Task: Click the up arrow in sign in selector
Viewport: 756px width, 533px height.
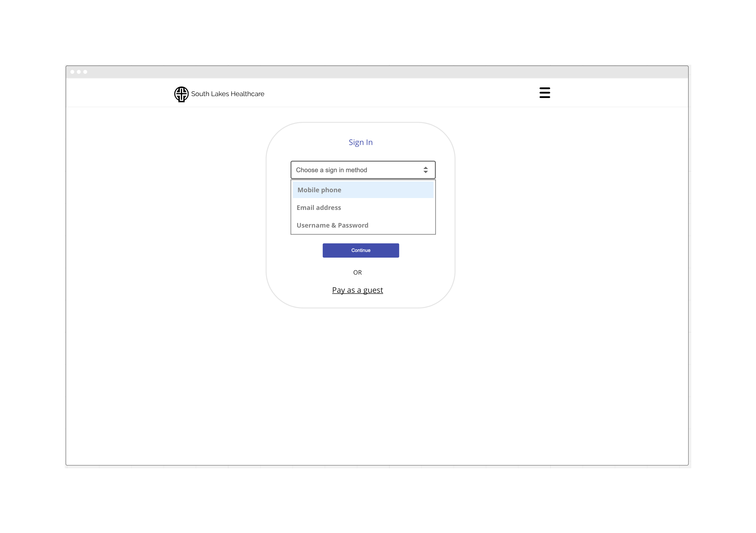Action: [x=426, y=168]
